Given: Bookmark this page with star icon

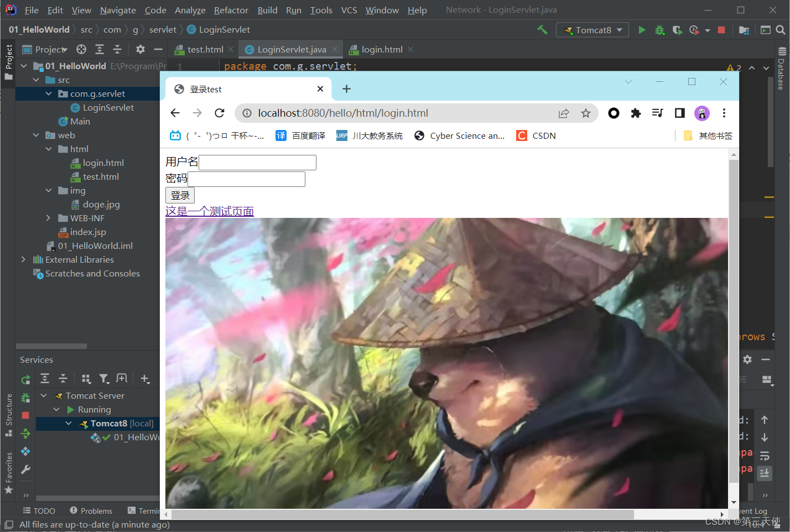Looking at the screenshot, I should [586, 113].
